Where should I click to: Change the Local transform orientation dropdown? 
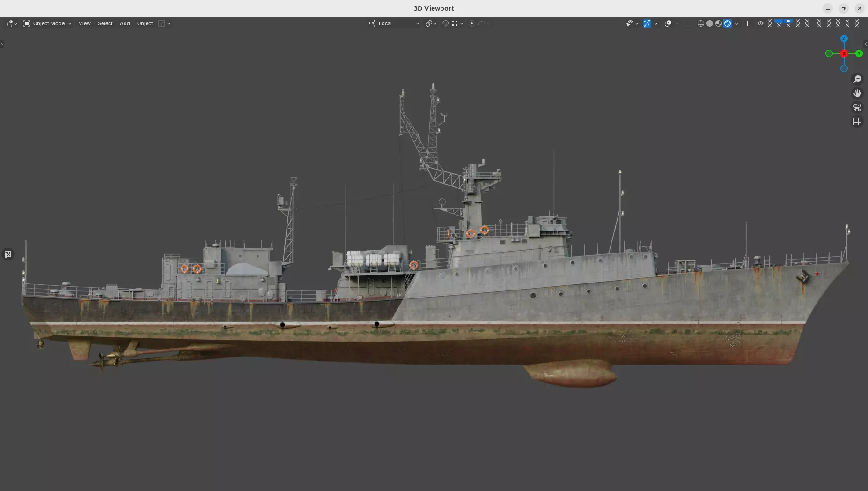click(394, 23)
